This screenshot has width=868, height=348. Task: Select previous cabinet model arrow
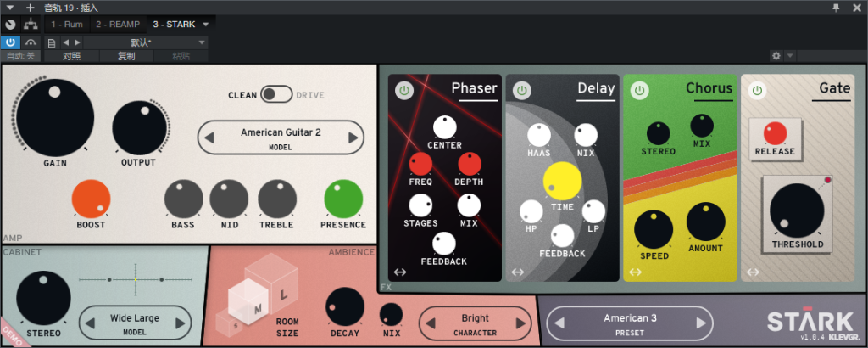tap(91, 323)
